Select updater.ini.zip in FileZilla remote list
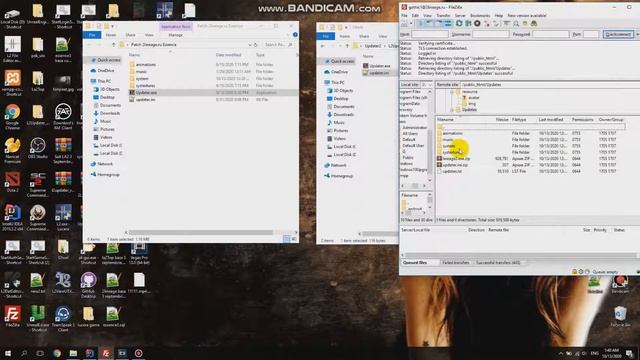The width and height of the screenshot is (640, 360). coord(455,165)
